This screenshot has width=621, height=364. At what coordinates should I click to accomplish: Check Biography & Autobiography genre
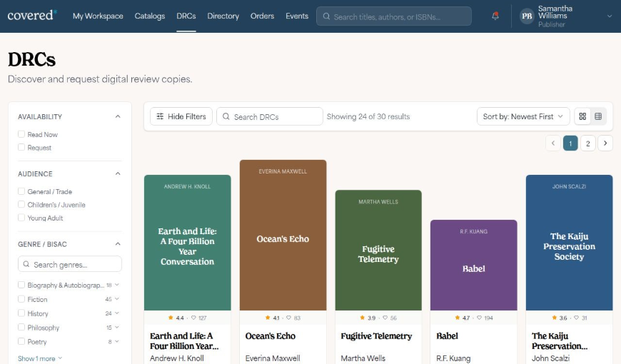pyautogui.click(x=21, y=285)
